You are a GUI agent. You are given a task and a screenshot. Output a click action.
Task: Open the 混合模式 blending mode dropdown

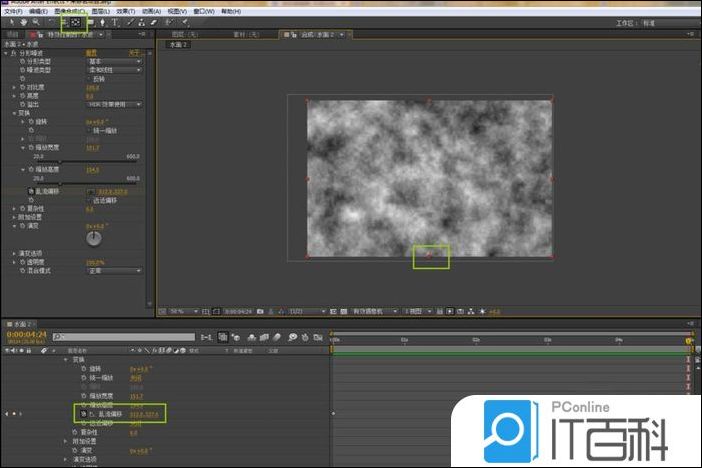pos(113,271)
